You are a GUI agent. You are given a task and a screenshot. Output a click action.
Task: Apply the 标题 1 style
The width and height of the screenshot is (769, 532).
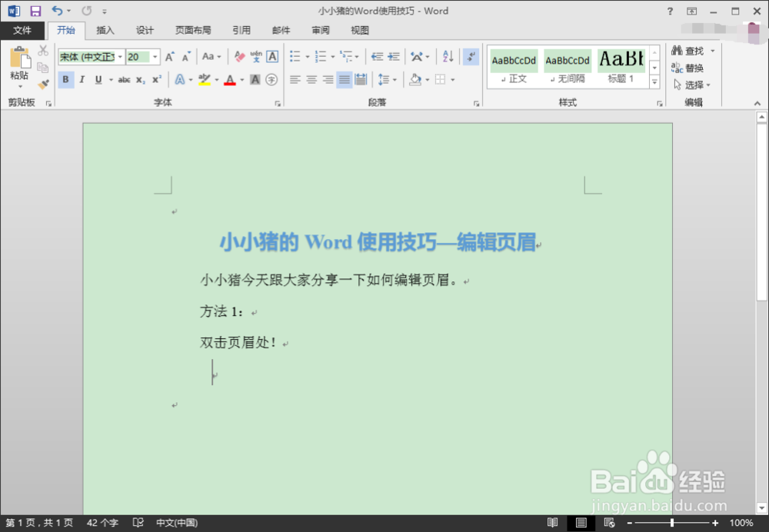click(x=621, y=67)
